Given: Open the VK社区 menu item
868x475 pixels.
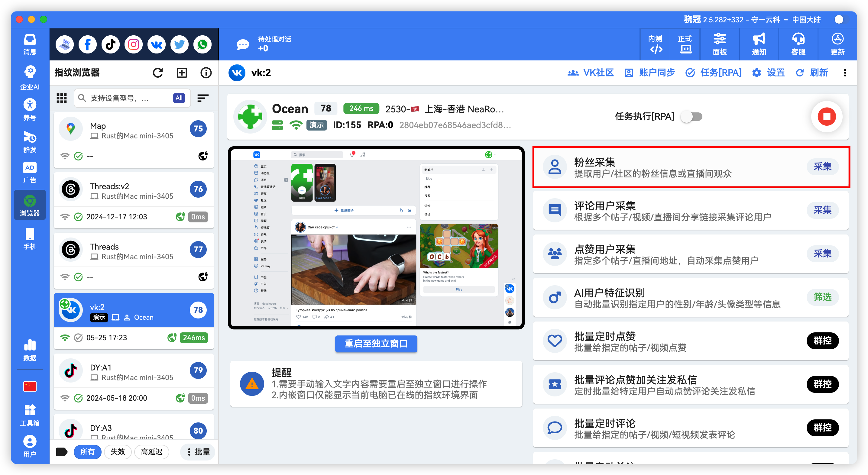Looking at the screenshot, I should click(x=590, y=73).
